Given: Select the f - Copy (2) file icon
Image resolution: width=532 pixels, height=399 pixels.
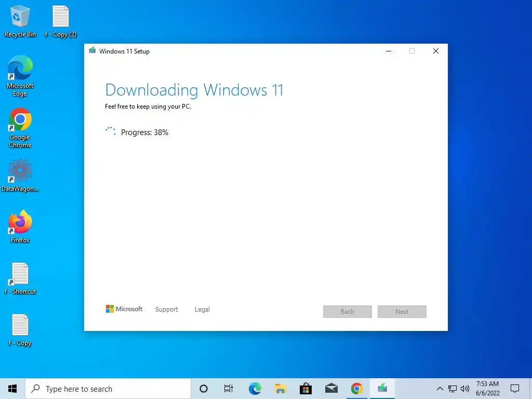Looking at the screenshot, I should coord(61,21).
